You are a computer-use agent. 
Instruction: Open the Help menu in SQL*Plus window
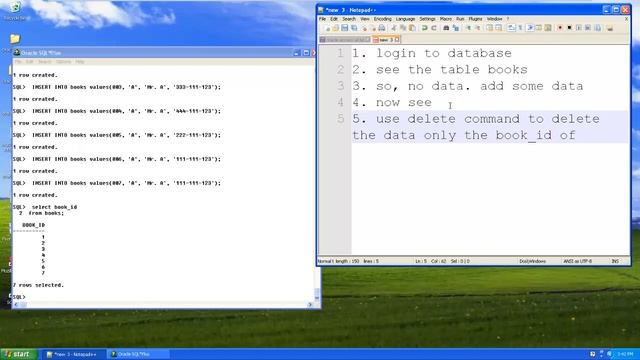80,62
